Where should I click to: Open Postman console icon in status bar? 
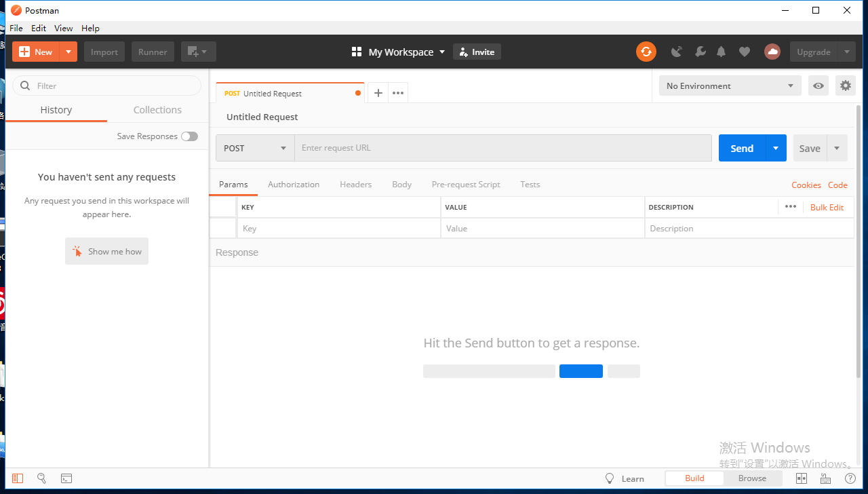66,478
